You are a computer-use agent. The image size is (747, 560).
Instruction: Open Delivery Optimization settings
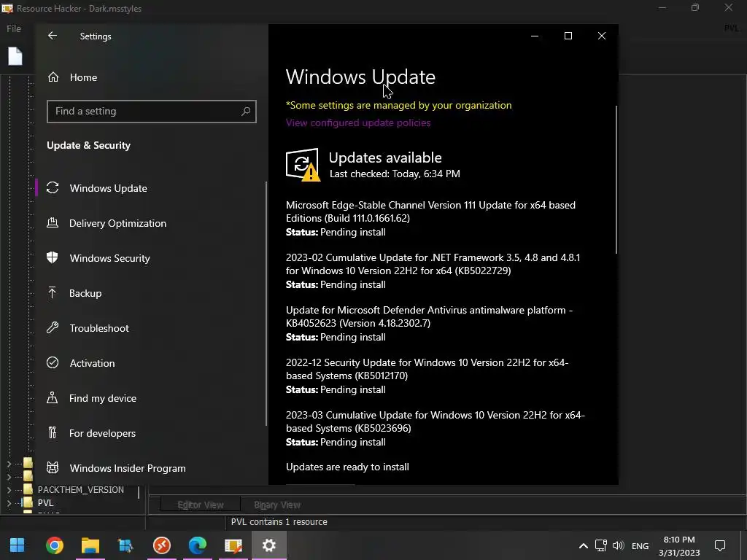(x=117, y=223)
